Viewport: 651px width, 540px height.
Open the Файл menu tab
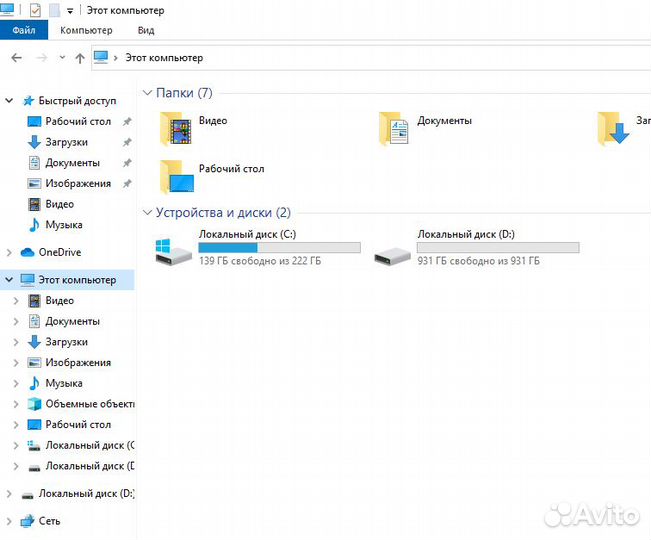point(24,31)
